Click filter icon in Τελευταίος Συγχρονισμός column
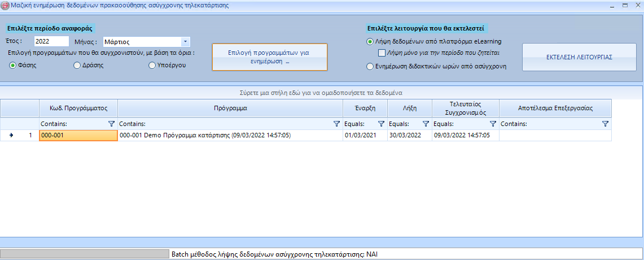Viewport: 644px width, 260px height. (x=493, y=124)
